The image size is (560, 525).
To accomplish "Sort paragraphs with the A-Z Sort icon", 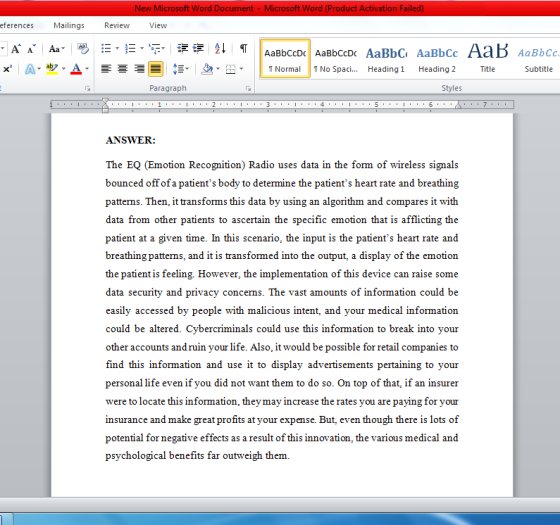I will 220,48.
